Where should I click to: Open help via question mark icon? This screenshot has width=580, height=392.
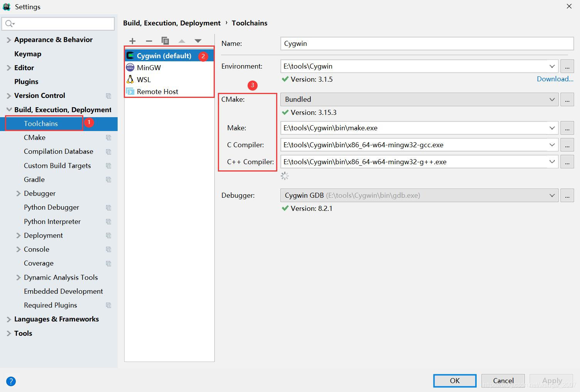click(11, 381)
